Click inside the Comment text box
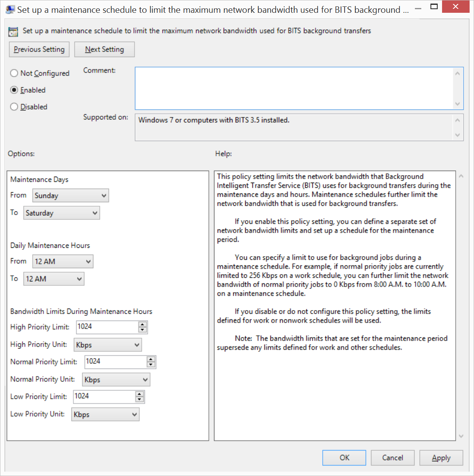 click(294, 88)
